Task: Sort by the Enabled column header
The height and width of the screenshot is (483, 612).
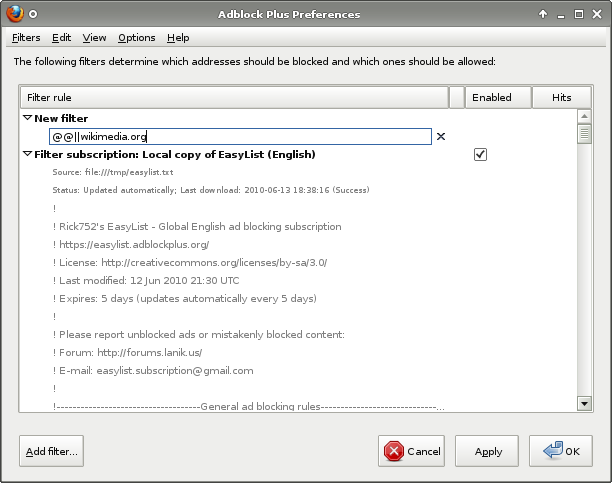Action: tap(498, 97)
